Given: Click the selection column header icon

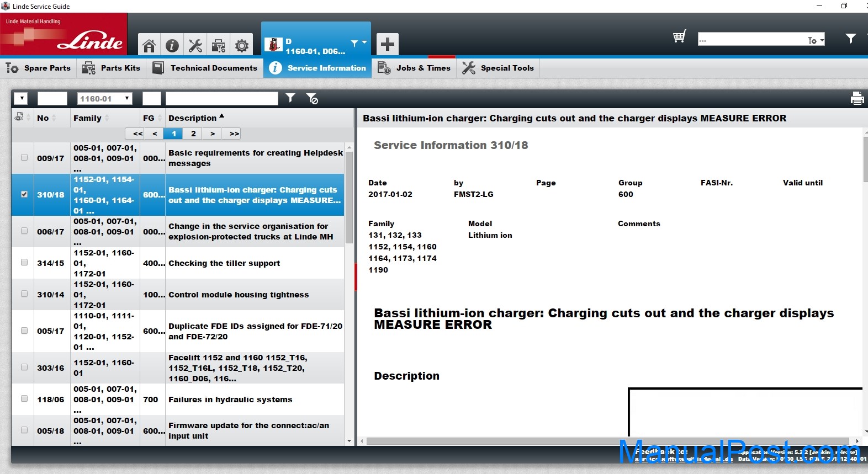Looking at the screenshot, I should pos(19,117).
